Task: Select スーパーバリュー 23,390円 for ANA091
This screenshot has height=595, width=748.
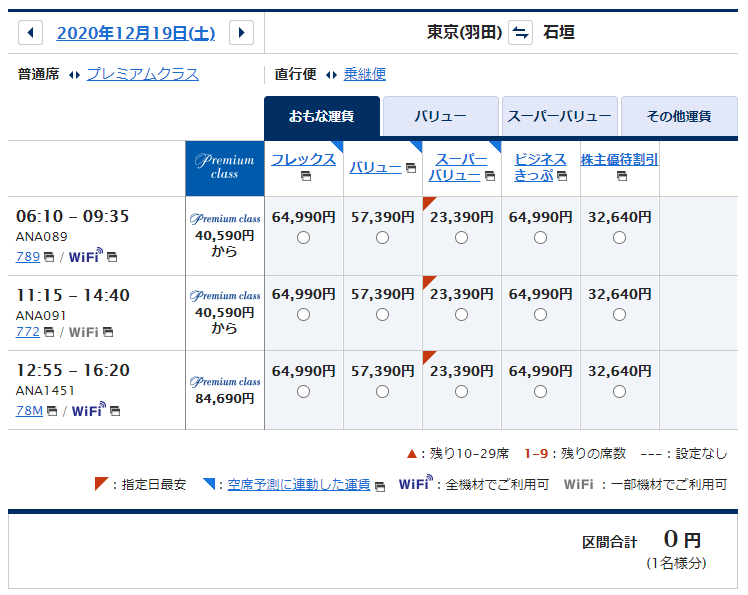Action: pyautogui.click(x=461, y=314)
